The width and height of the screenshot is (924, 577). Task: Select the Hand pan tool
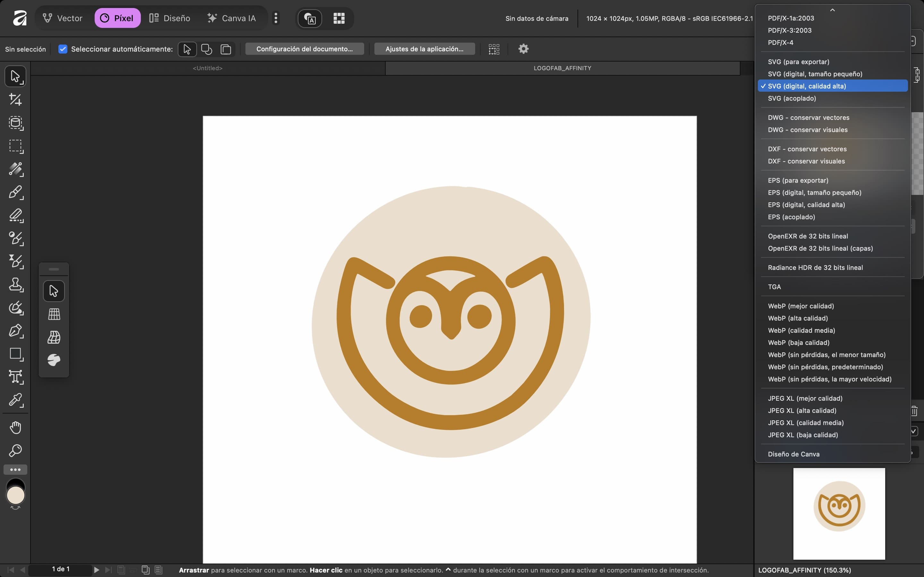[x=15, y=427]
